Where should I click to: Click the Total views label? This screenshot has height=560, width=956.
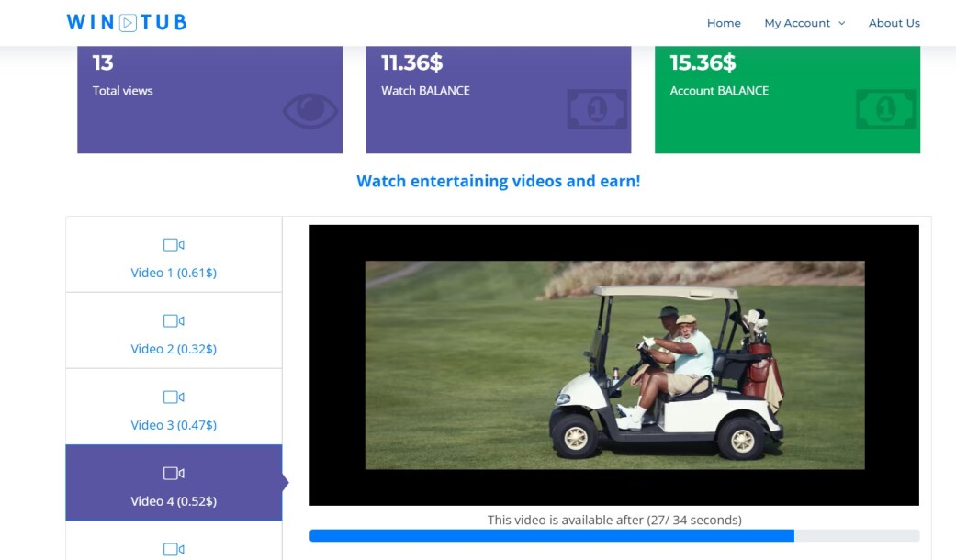(122, 91)
